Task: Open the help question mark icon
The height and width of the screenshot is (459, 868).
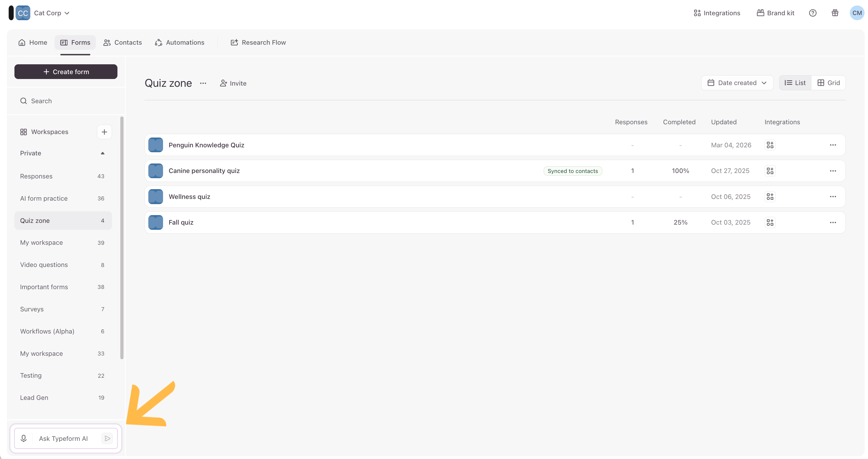Action: [812, 13]
